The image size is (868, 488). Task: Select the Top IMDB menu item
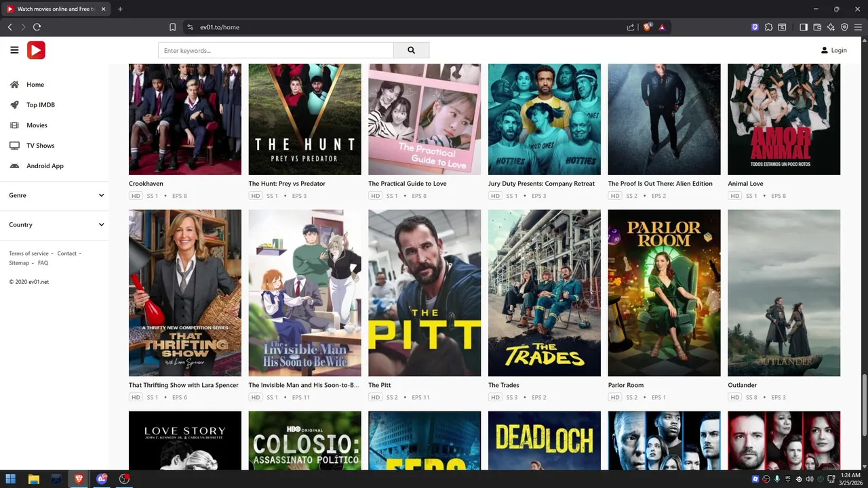click(41, 105)
